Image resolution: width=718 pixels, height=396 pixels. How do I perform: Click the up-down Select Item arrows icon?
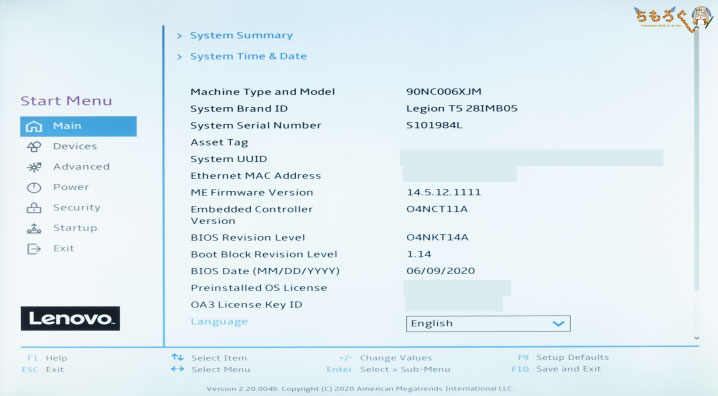pyautogui.click(x=177, y=357)
